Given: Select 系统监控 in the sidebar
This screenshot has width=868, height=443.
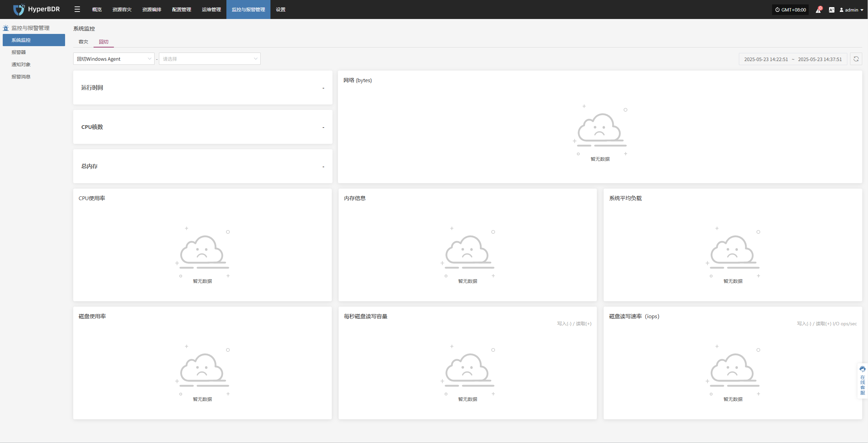Looking at the screenshot, I should tap(34, 40).
